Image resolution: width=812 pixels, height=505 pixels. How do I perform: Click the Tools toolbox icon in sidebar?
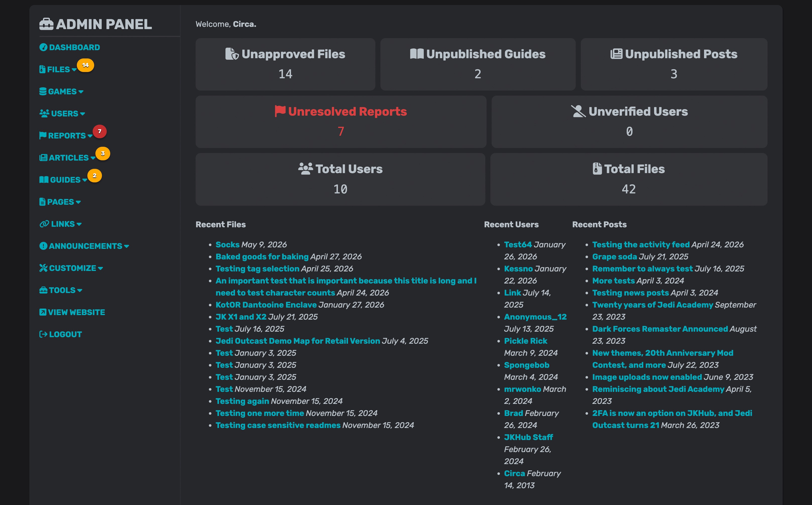click(43, 290)
